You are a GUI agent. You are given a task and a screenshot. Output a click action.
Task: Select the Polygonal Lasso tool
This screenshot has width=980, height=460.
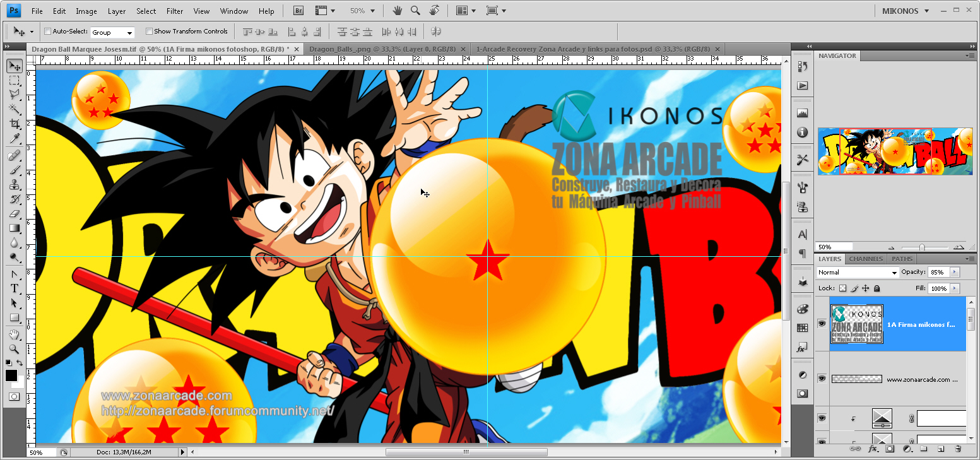[15, 95]
